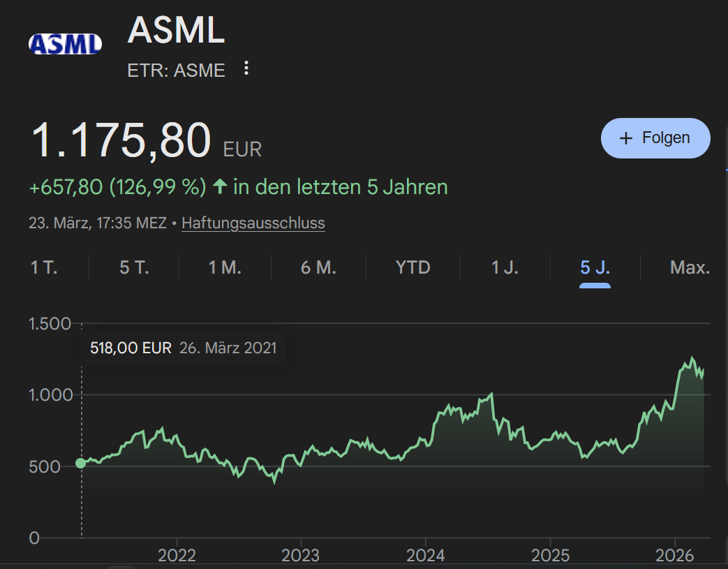The width and height of the screenshot is (728, 569).
Task: Switch to the 1T. time range tab
Action: (x=43, y=267)
